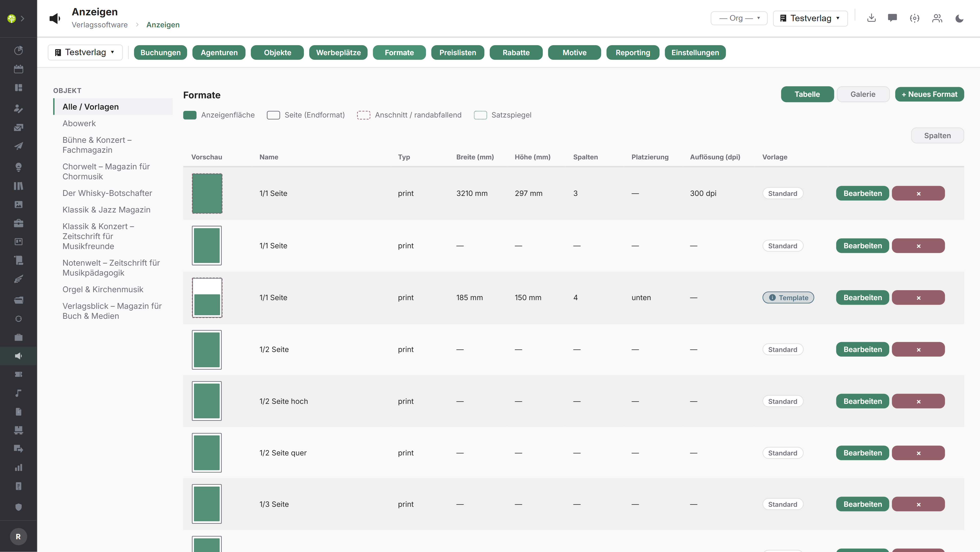Sort by the Breite (mm) column header
The image size is (980, 552).
point(475,157)
